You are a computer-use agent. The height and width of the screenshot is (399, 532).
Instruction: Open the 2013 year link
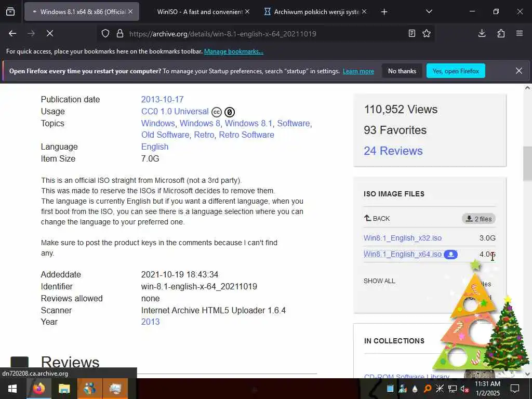click(150, 322)
